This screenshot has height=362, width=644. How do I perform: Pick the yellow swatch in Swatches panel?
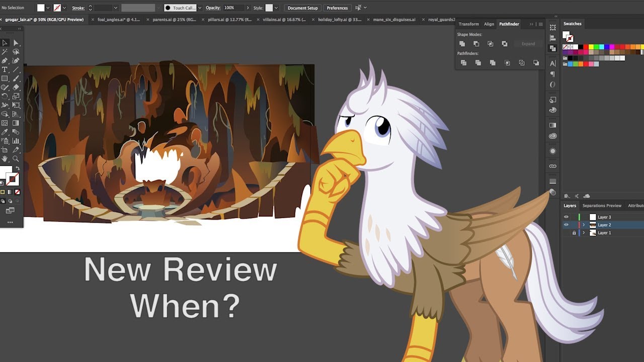point(591,47)
